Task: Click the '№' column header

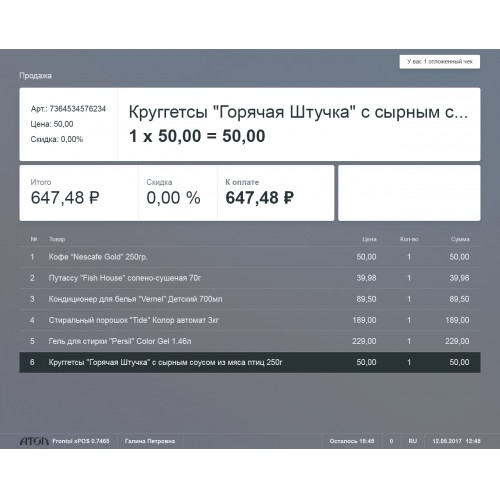Action: click(34, 239)
